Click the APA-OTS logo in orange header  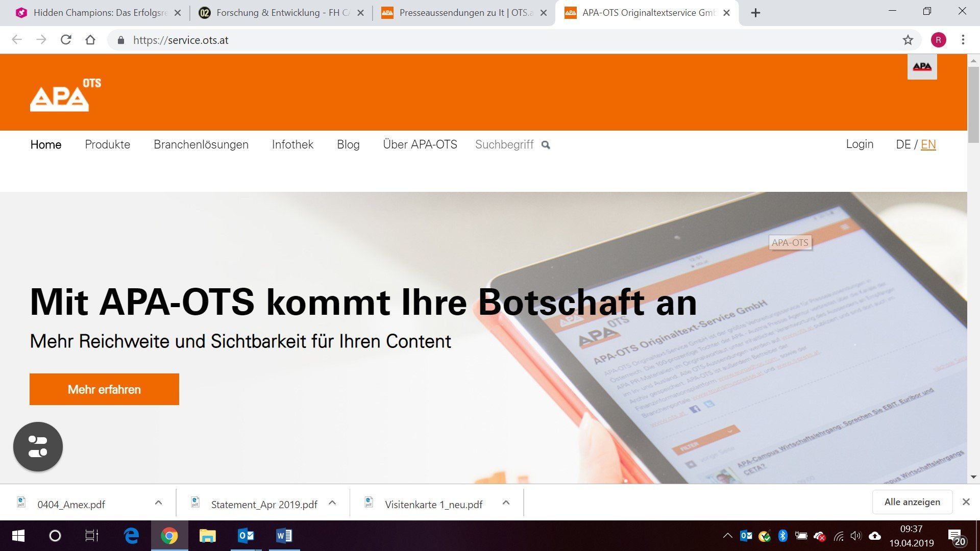[x=65, y=95]
